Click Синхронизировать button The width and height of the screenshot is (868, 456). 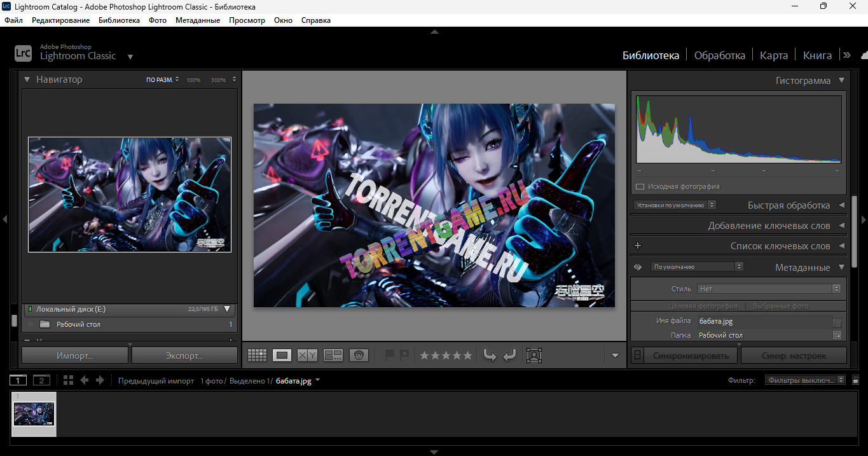[x=691, y=356]
